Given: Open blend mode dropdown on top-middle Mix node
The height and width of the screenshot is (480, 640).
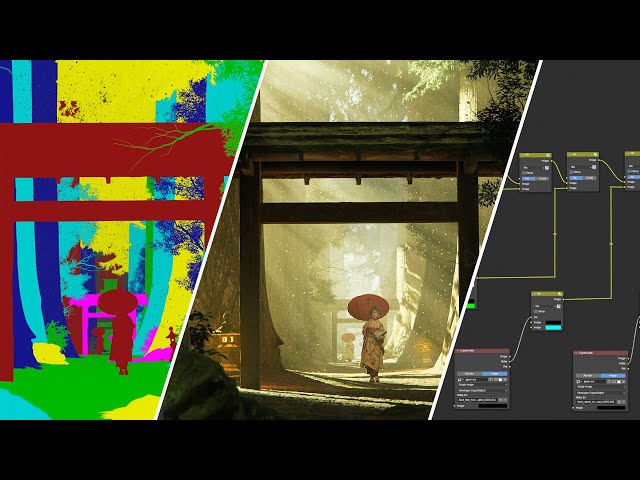Looking at the screenshot, I should pyautogui.click(x=580, y=167).
